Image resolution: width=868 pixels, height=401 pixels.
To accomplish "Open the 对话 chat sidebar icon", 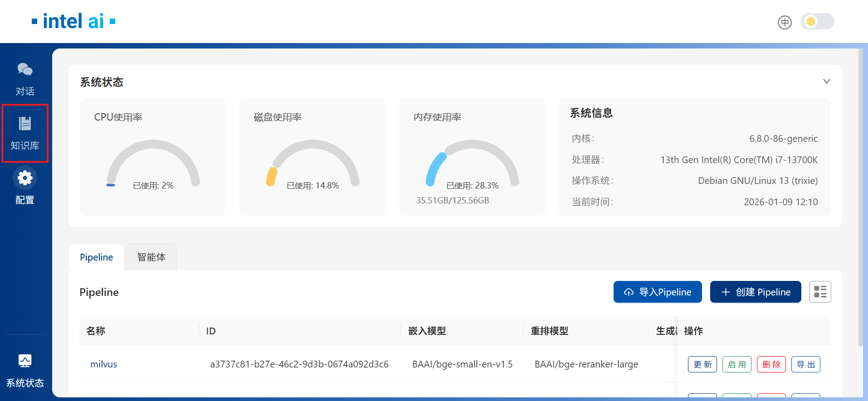I will [x=25, y=70].
